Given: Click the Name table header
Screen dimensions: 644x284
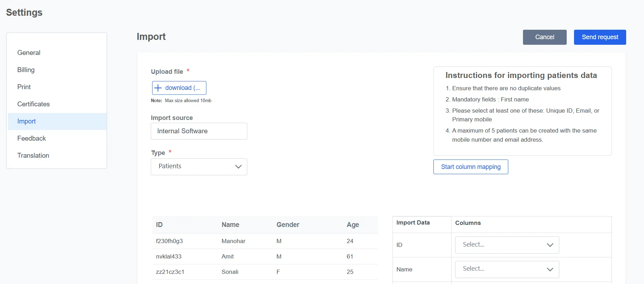Looking at the screenshot, I should tap(230, 225).
